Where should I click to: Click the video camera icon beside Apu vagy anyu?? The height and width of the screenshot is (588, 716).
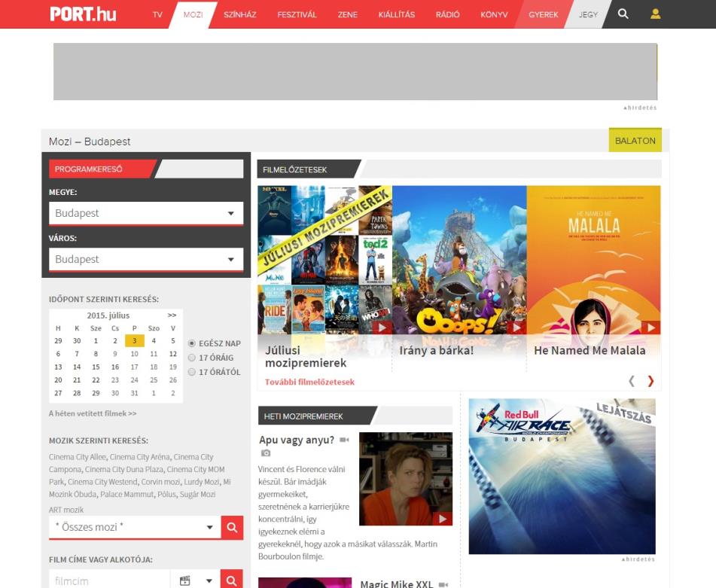(344, 440)
